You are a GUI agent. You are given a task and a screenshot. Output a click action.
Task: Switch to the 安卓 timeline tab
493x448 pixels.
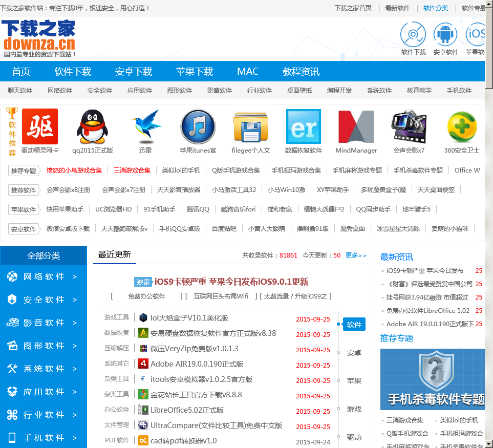point(354,353)
